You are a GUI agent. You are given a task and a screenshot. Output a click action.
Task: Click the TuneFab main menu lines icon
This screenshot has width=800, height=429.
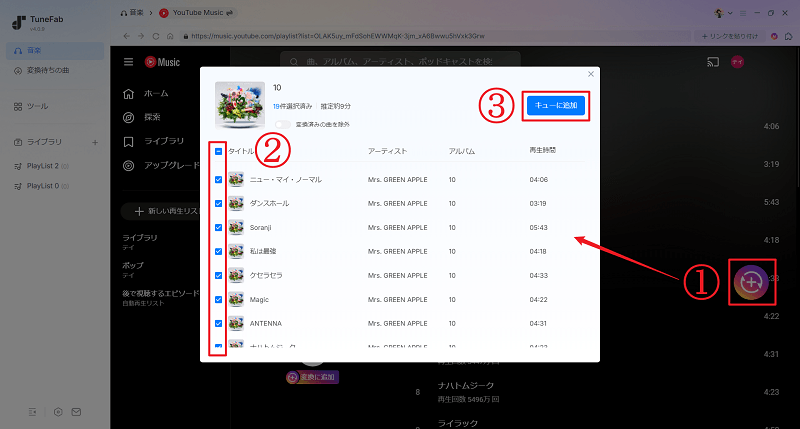(x=743, y=13)
